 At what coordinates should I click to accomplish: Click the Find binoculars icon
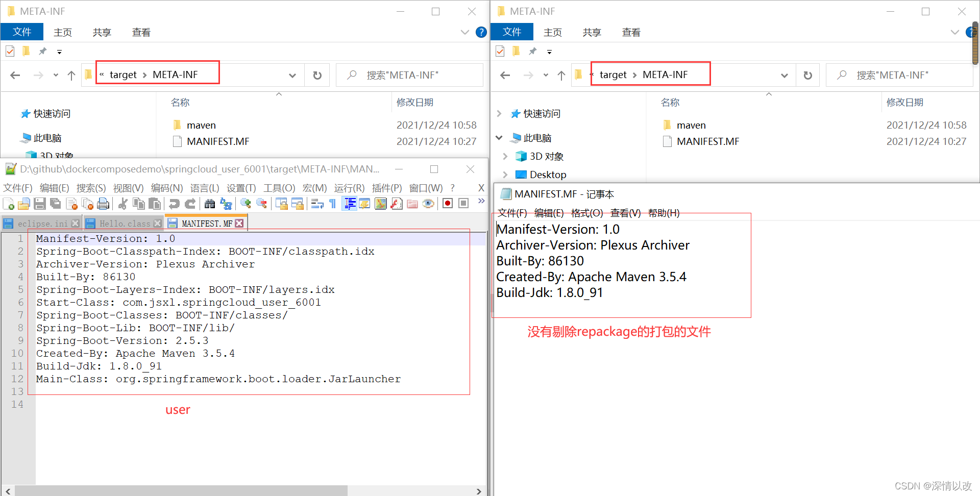click(210, 204)
